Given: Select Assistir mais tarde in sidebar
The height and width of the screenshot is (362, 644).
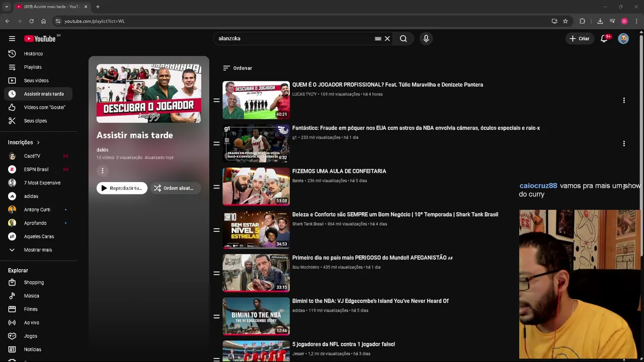Looking at the screenshot, I should point(39,94).
